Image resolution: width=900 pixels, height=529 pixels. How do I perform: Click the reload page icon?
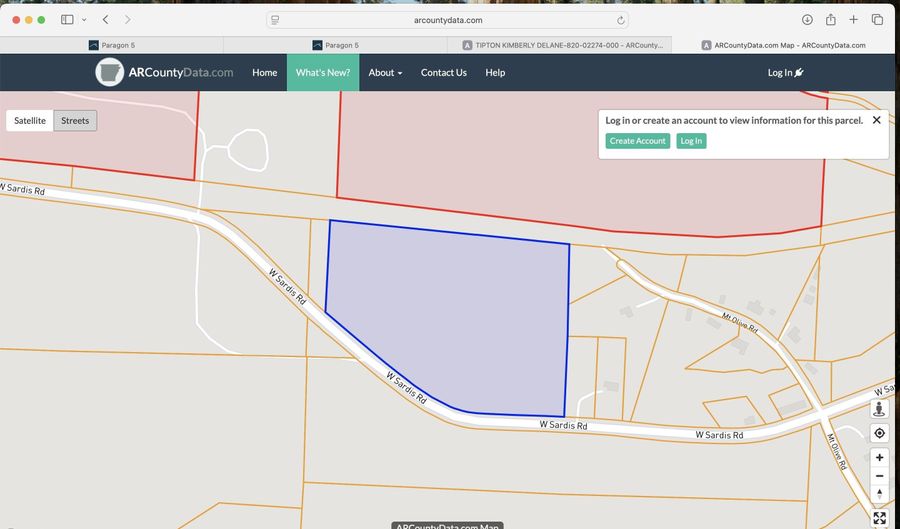620,20
